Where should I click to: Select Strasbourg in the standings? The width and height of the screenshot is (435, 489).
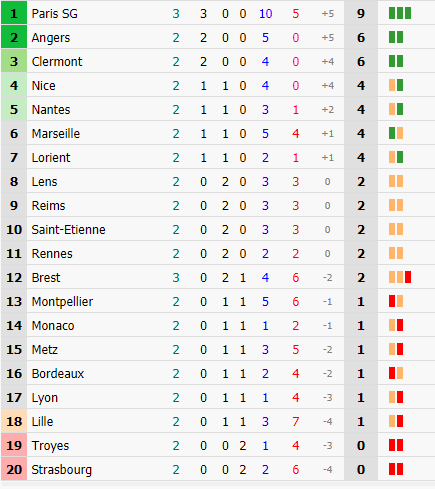tap(62, 470)
